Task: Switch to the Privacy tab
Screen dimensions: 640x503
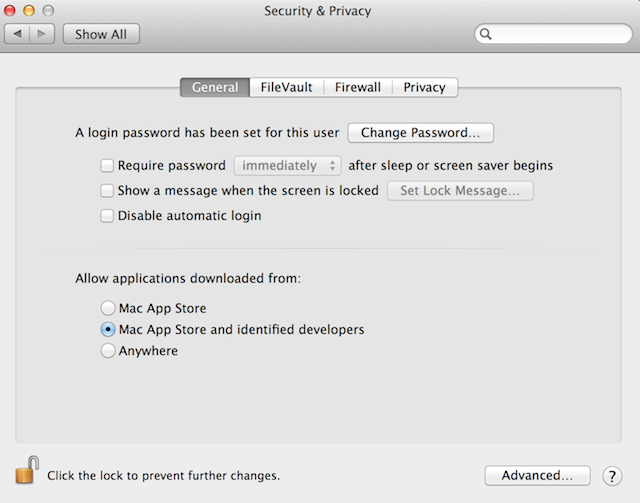Action: [x=424, y=87]
